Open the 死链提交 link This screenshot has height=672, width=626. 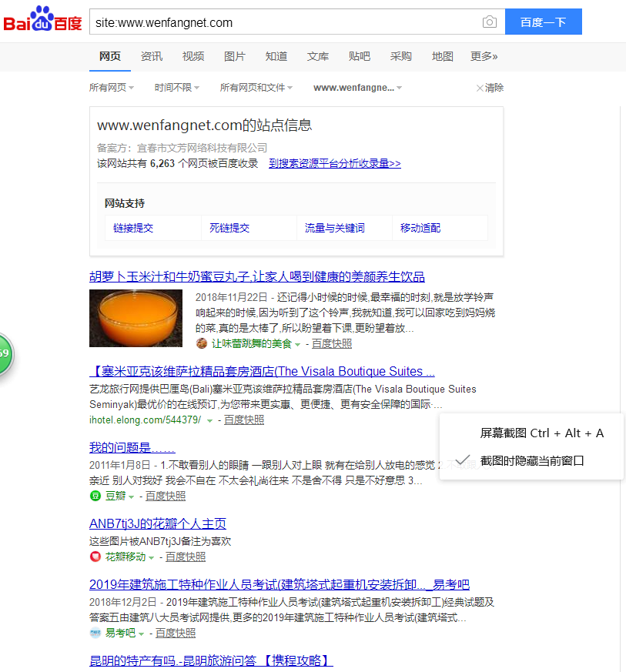pos(229,228)
